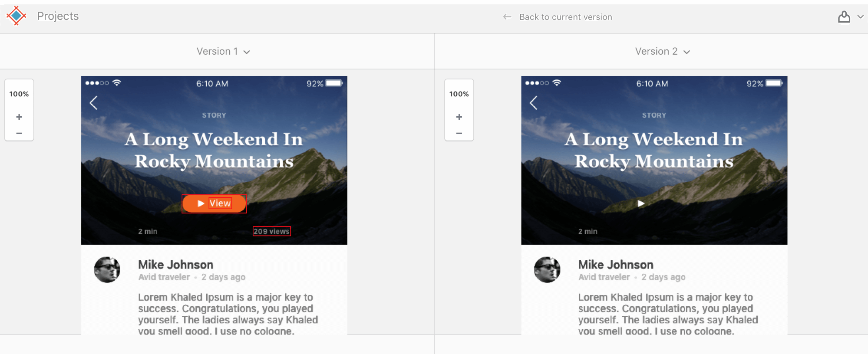Click the Mike Johnson name in Version 1
This screenshot has height=354, width=868.
[x=175, y=265]
